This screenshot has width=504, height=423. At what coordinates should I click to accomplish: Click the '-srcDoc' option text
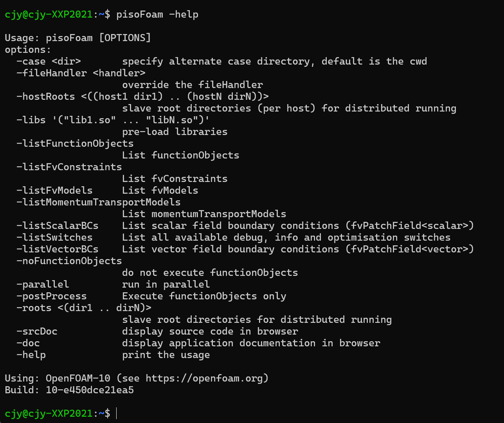tap(37, 331)
